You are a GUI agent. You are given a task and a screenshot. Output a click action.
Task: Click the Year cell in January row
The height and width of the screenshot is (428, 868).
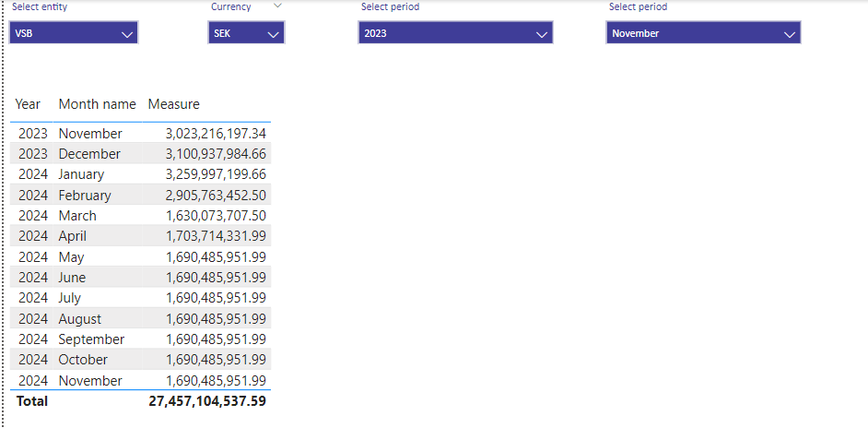(33, 174)
